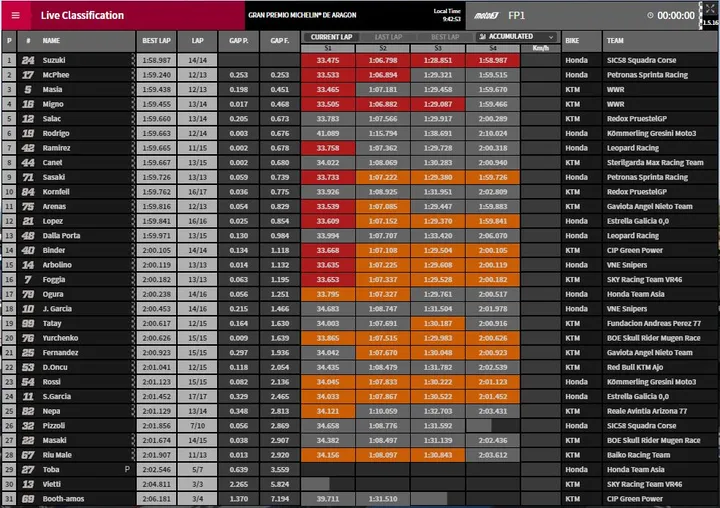Image resolution: width=720 pixels, height=508 pixels.
Task: Select rider Masia's name
Action: click(52, 90)
